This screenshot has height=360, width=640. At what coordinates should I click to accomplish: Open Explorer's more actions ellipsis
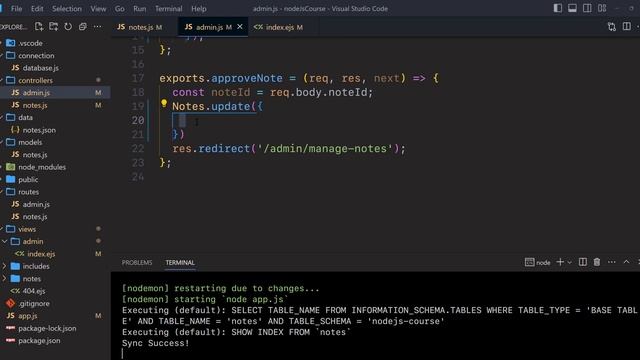98,27
